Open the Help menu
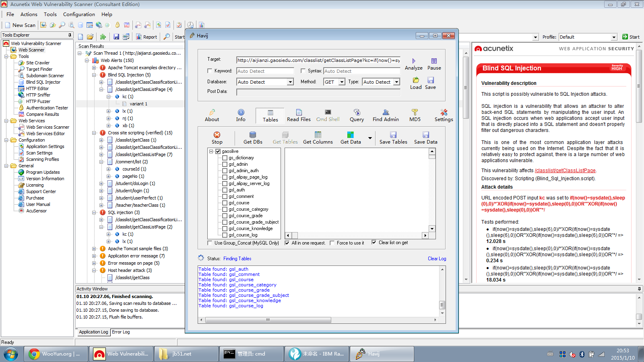The height and width of the screenshot is (362, 644). tap(107, 14)
